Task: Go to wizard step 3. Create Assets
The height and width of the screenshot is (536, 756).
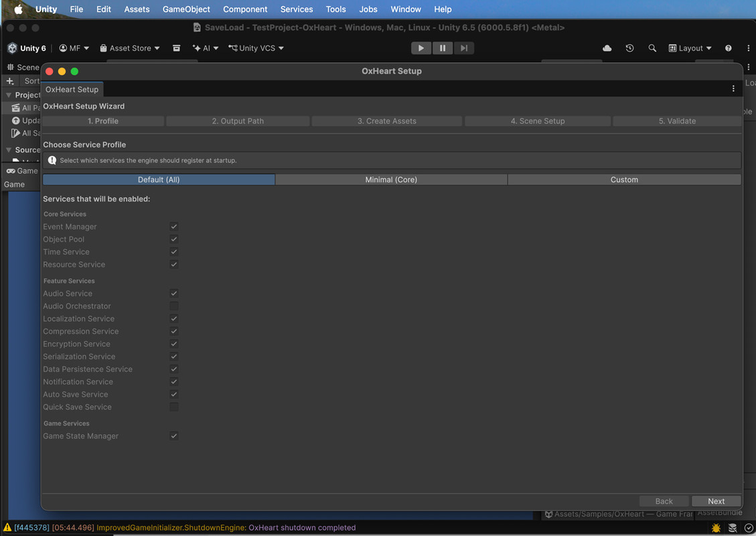Action: click(x=386, y=121)
